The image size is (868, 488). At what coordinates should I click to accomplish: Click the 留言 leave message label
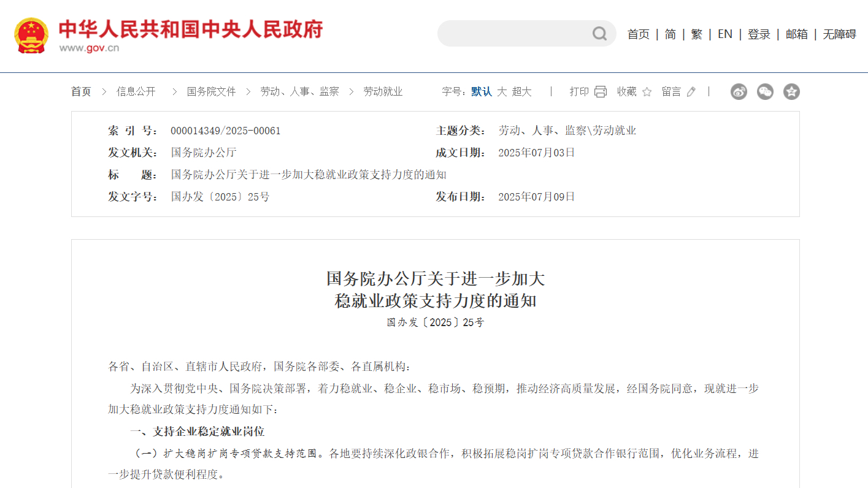tap(671, 92)
